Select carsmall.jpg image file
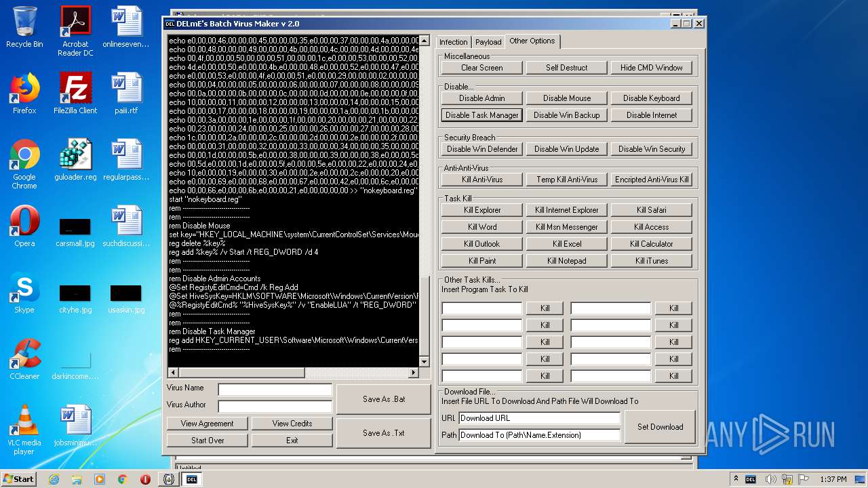Image resolution: width=868 pixels, height=488 pixels. [x=75, y=231]
